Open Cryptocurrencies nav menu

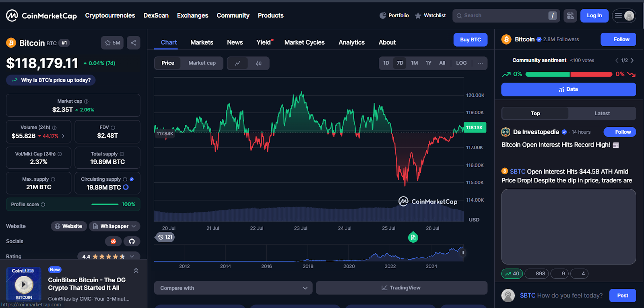110,16
